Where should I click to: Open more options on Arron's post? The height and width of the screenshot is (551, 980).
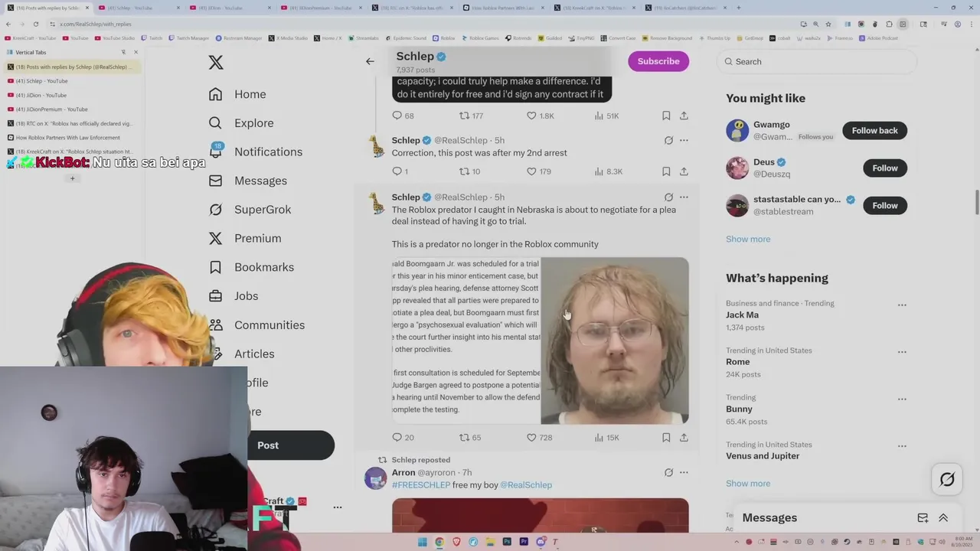click(x=684, y=472)
